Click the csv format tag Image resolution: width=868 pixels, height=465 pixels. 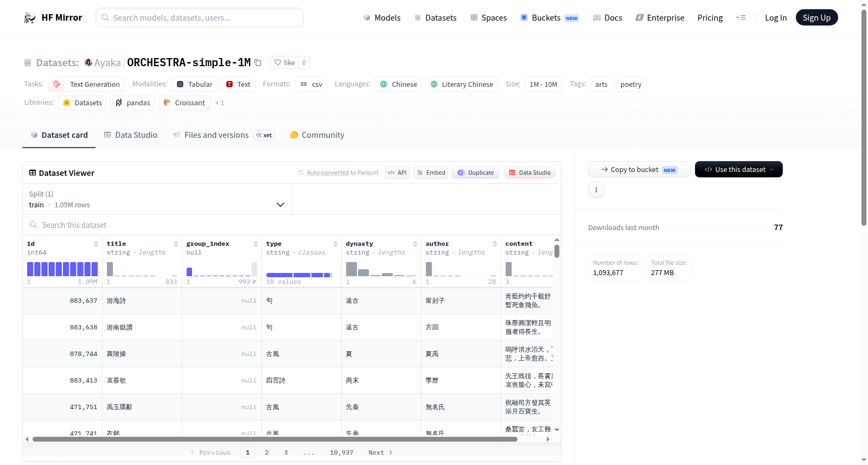click(x=311, y=85)
